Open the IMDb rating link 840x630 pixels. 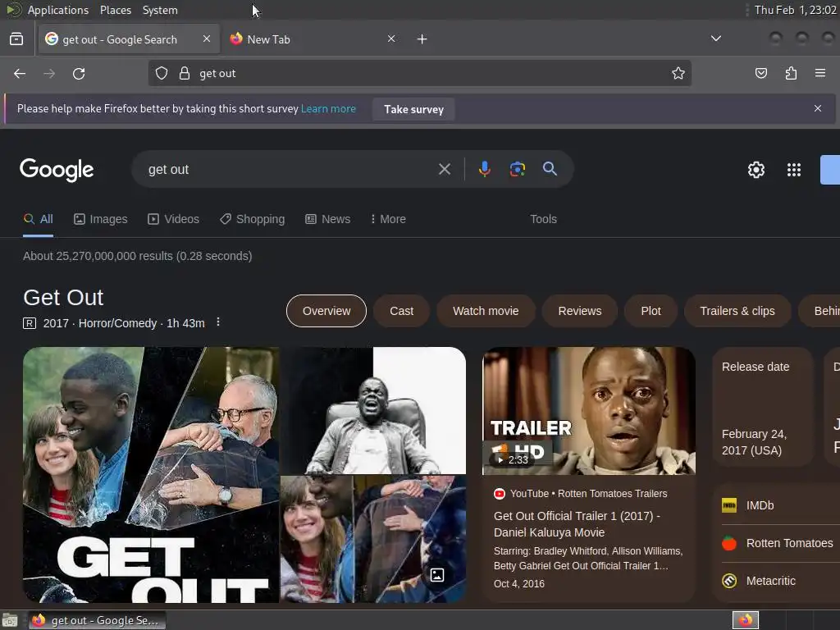pos(760,505)
